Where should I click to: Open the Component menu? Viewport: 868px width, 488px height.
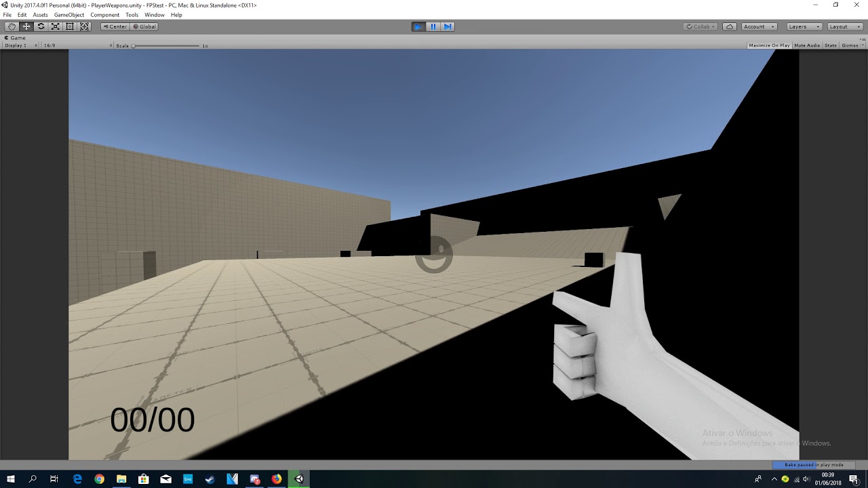pyautogui.click(x=105, y=15)
